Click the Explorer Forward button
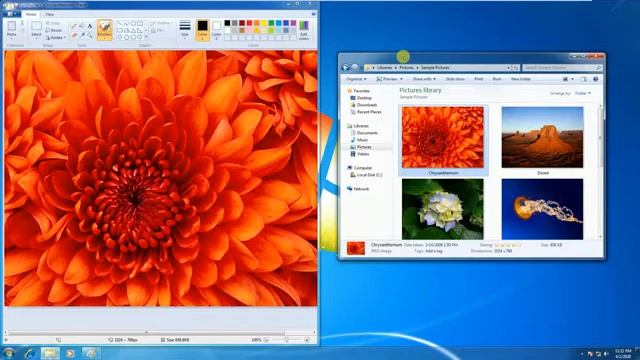The image size is (640, 360). (355, 68)
